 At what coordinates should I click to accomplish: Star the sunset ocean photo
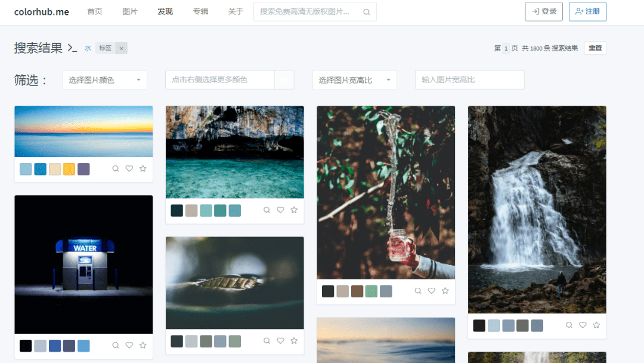(143, 168)
